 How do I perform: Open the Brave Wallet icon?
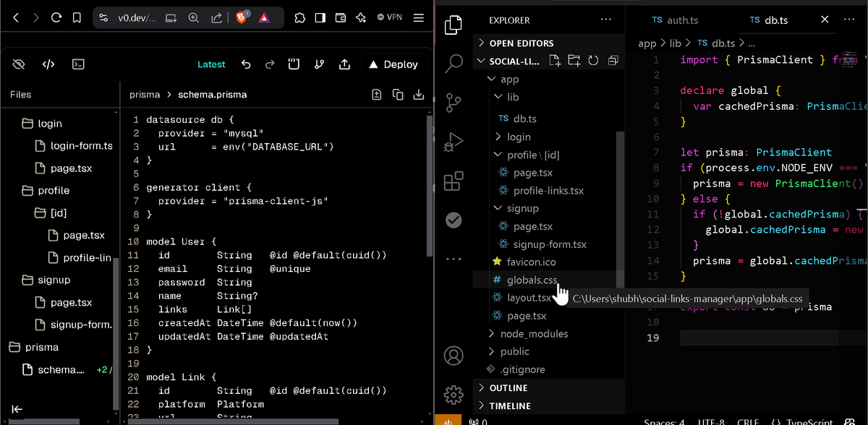tap(341, 17)
